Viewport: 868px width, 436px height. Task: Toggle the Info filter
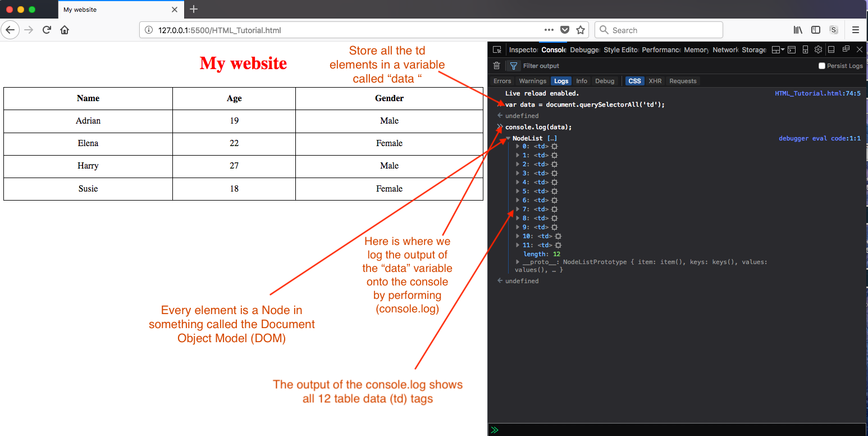[582, 81]
